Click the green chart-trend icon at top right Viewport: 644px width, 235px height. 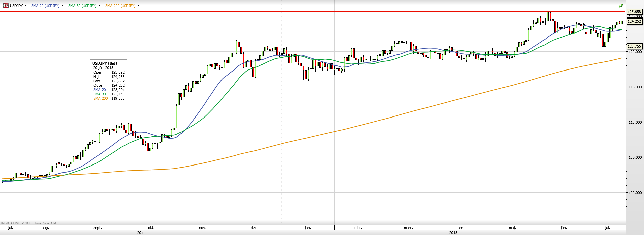pos(621,6)
